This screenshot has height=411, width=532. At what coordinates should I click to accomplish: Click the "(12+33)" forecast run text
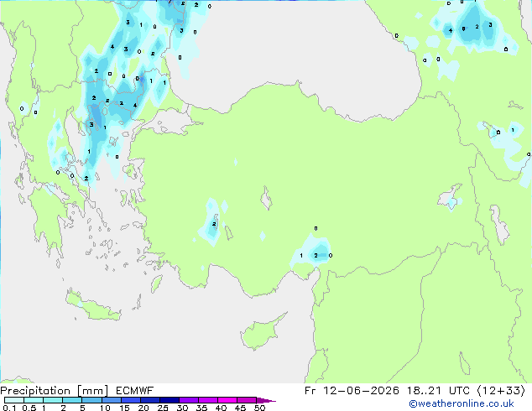pyautogui.click(x=501, y=391)
